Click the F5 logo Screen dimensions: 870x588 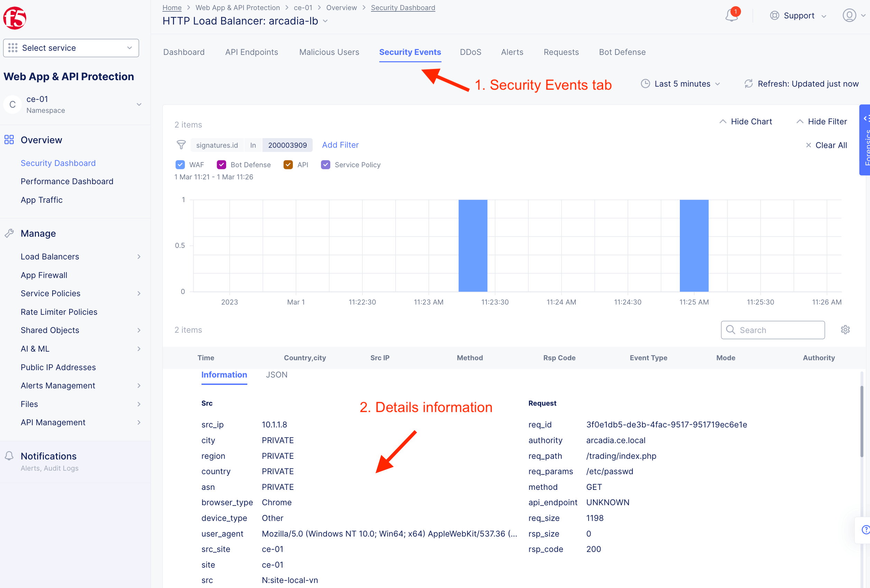pos(15,18)
